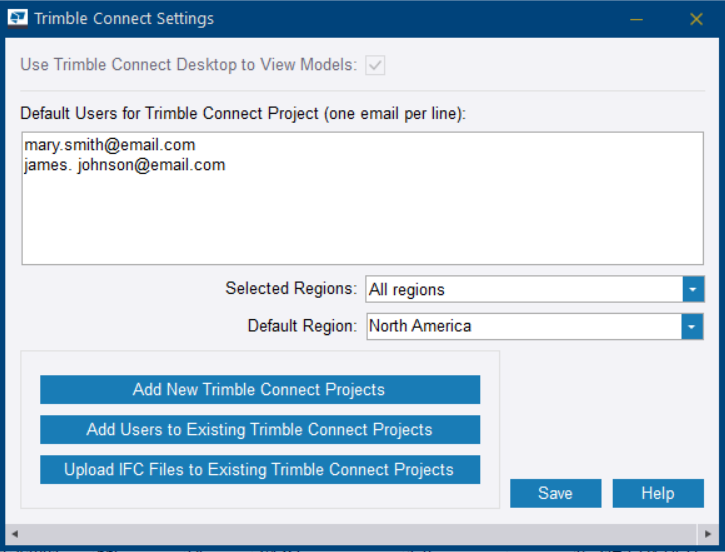Expand the Default Region dropdown arrow

(x=693, y=326)
